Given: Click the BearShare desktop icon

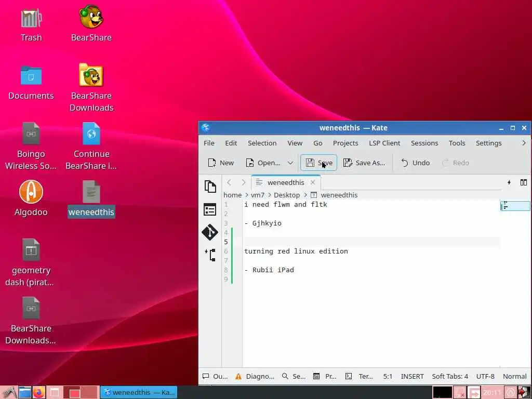Looking at the screenshot, I should [91, 23].
